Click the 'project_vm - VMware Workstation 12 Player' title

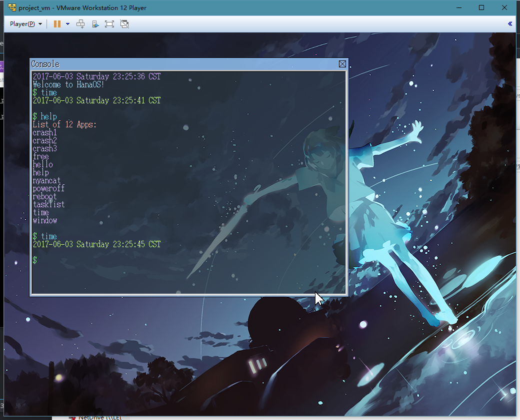(82, 7)
